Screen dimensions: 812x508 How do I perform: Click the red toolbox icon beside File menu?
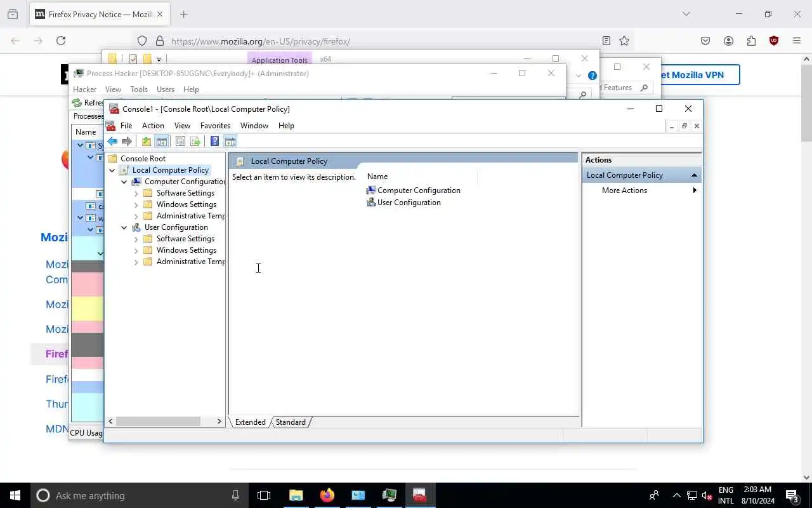click(111, 126)
